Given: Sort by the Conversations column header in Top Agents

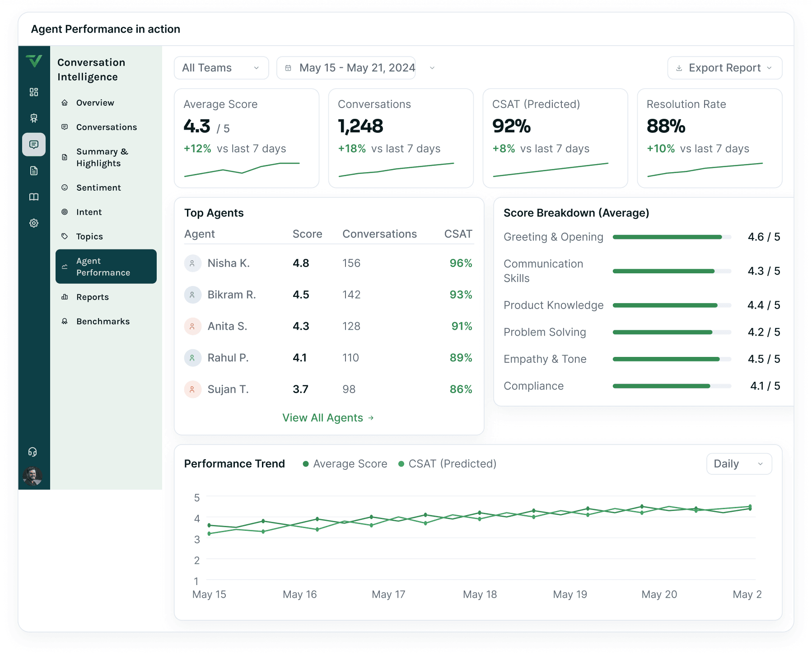Looking at the screenshot, I should (x=379, y=234).
